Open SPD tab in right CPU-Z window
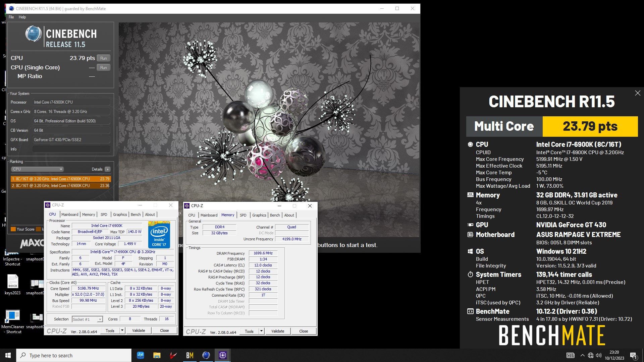 (x=243, y=215)
